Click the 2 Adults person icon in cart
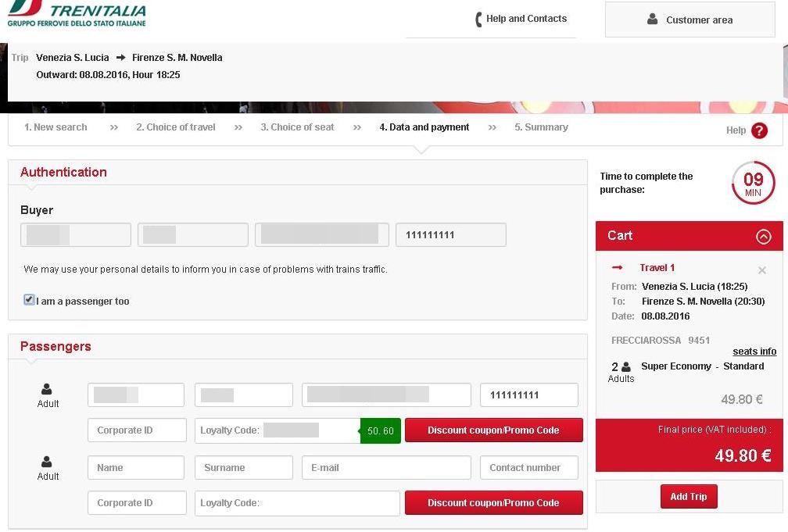Viewport: 788px width, 532px height. [x=625, y=366]
